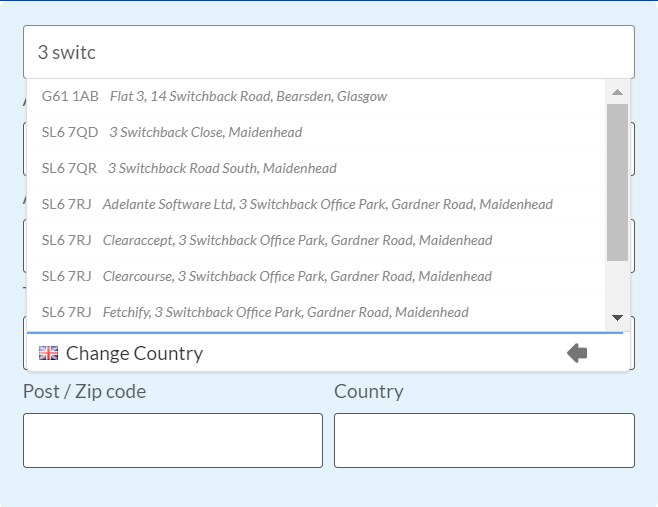Click the address search field containing '3 switc'
The width and height of the screenshot is (658, 507).
329,52
